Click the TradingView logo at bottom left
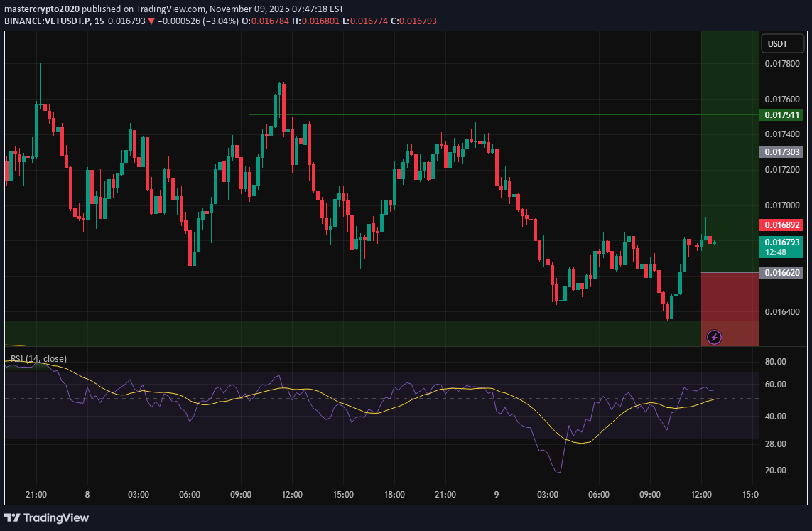This screenshot has width=812, height=531. [x=47, y=517]
